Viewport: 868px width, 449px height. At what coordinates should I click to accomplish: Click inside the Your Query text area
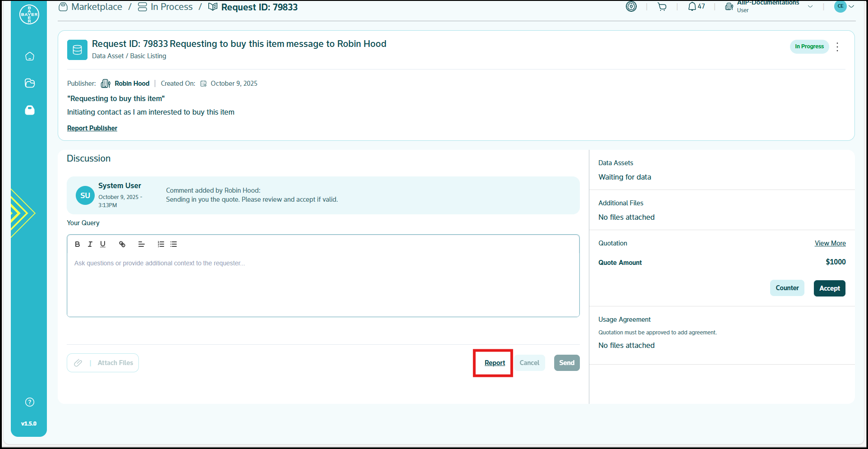tap(322, 276)
